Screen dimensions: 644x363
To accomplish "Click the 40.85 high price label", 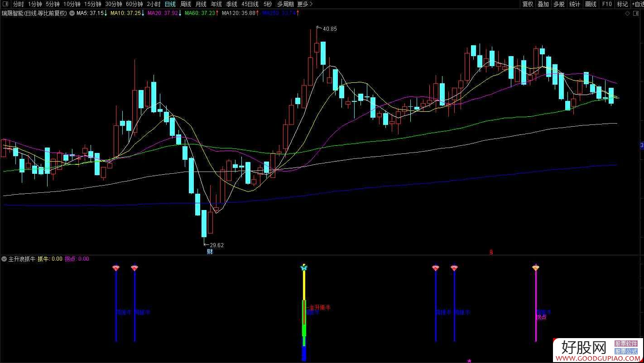I will tap(329, 29).
